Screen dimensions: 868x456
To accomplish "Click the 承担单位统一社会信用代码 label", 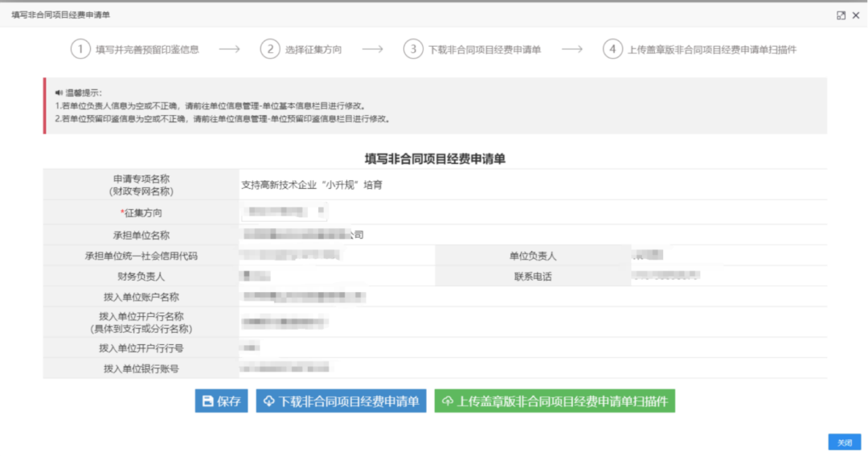I will pos(141,256).
